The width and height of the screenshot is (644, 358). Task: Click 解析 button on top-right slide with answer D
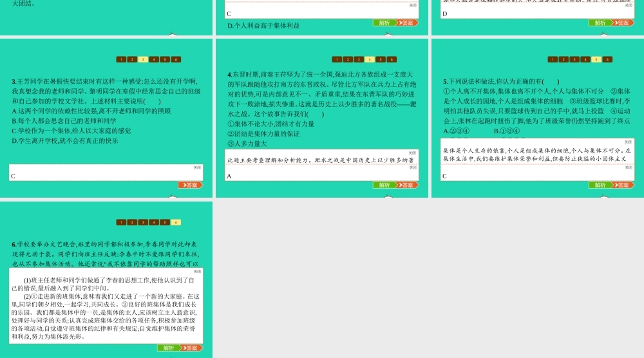(x=600, y=23)
